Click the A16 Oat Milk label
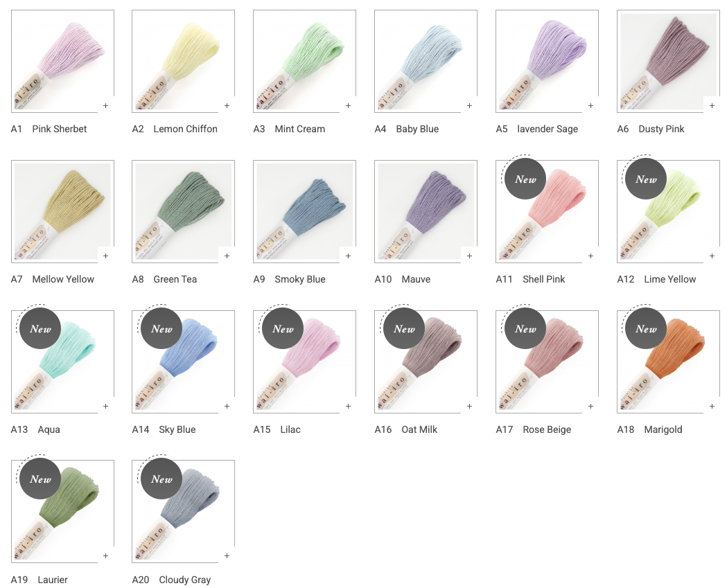Screen dimensions: 727x588 [x=405, y=429]
